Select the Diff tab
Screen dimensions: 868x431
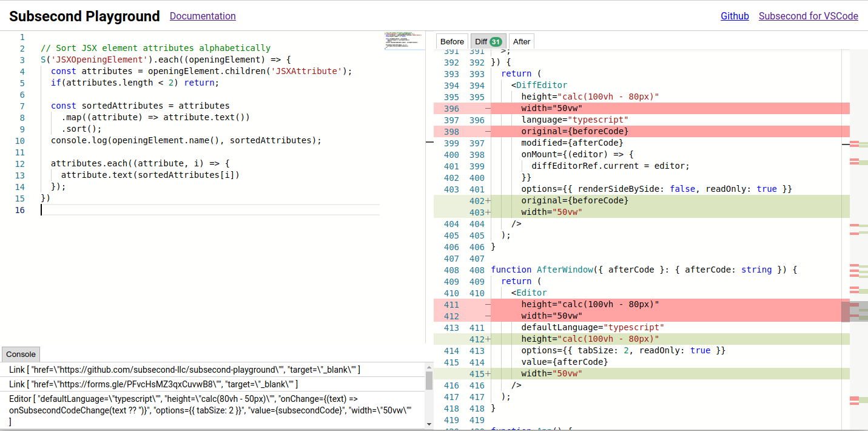point(488,41)
